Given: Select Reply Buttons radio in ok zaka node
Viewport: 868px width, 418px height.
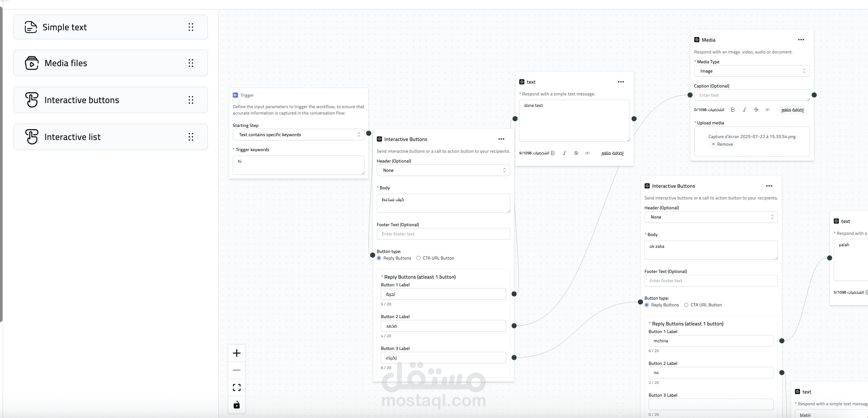Looking at the screenshot, I should (x=647, y=305).
